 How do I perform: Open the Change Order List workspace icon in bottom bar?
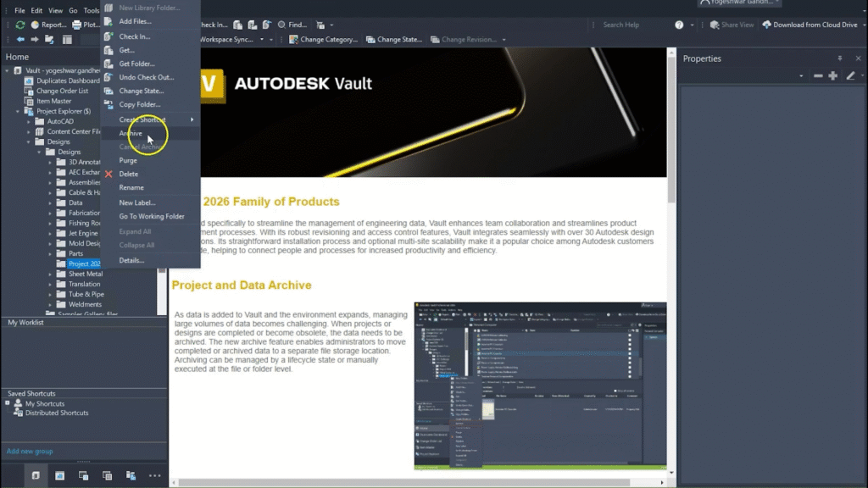pos(84,476)
